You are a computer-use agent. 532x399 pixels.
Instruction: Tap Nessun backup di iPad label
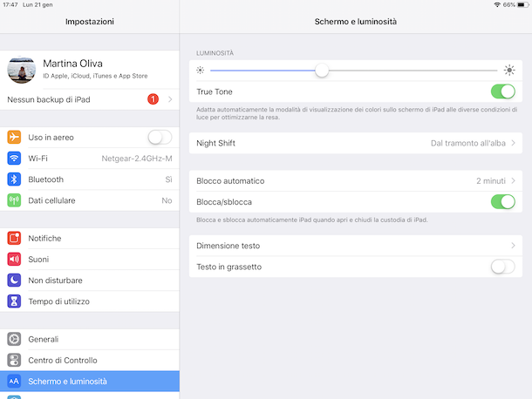[49, 99]
